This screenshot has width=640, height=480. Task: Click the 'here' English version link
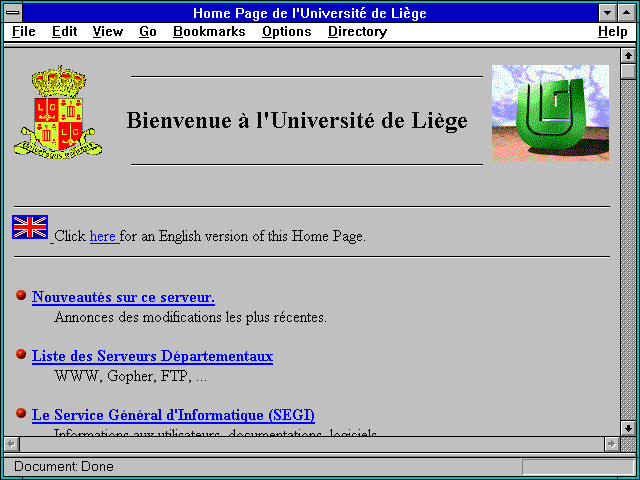pyautogui.click(x=103, y=236)
